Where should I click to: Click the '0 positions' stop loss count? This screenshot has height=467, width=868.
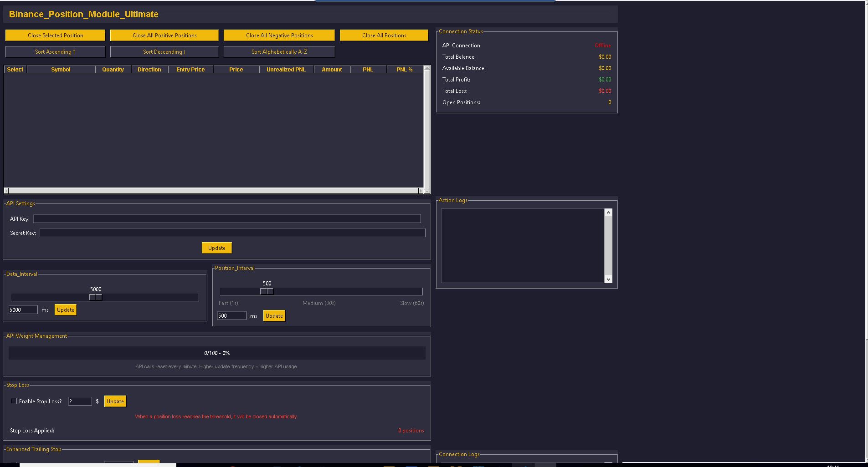(411, 431)
